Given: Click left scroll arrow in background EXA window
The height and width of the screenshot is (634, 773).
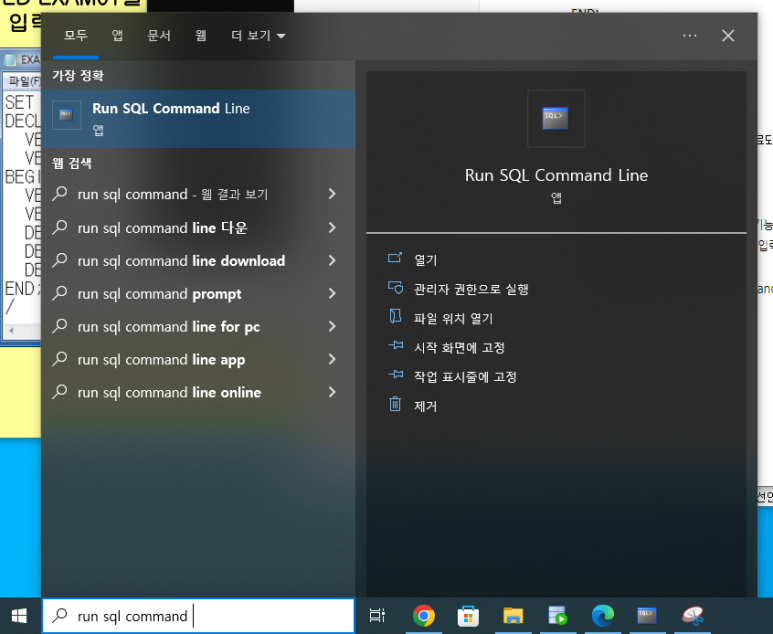Looking at the screenshot, I should [x=11, y=331].
